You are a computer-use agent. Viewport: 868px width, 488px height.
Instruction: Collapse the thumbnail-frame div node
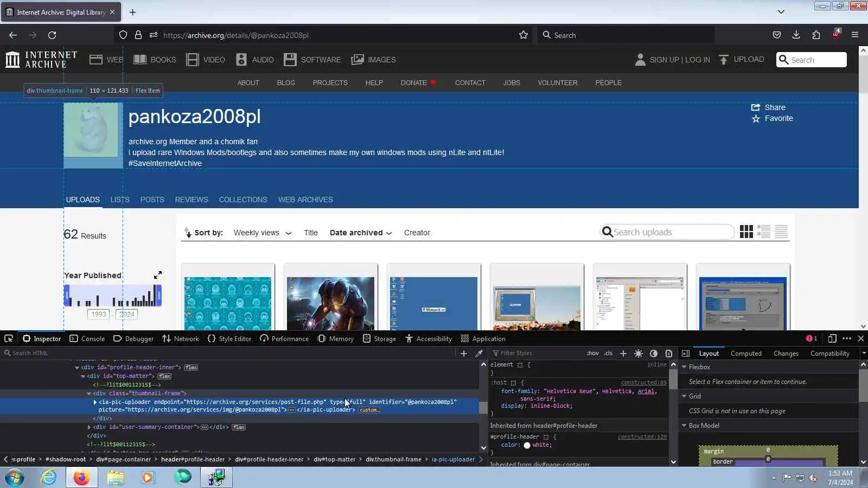coord(89,394)
